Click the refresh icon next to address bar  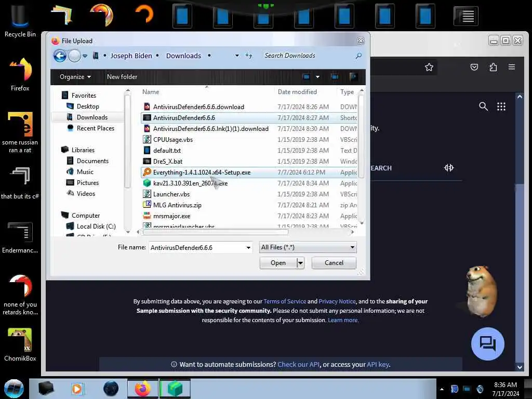pyautogui.click(x=249, y=56)
